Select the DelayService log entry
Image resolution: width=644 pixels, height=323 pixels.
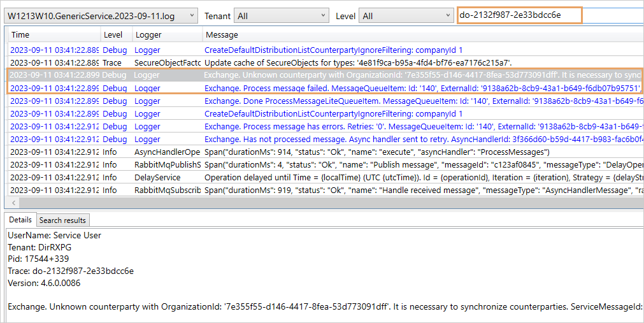(x=318, y=177)
